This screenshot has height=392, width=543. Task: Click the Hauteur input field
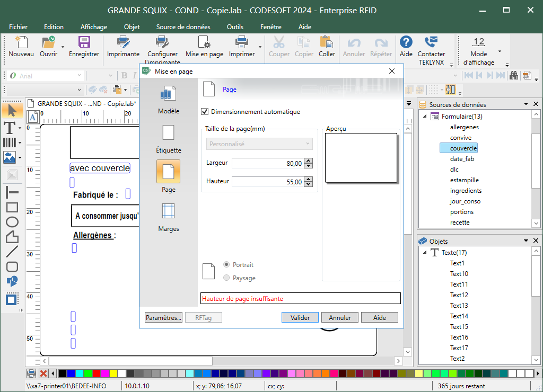(x=268, y=182)
